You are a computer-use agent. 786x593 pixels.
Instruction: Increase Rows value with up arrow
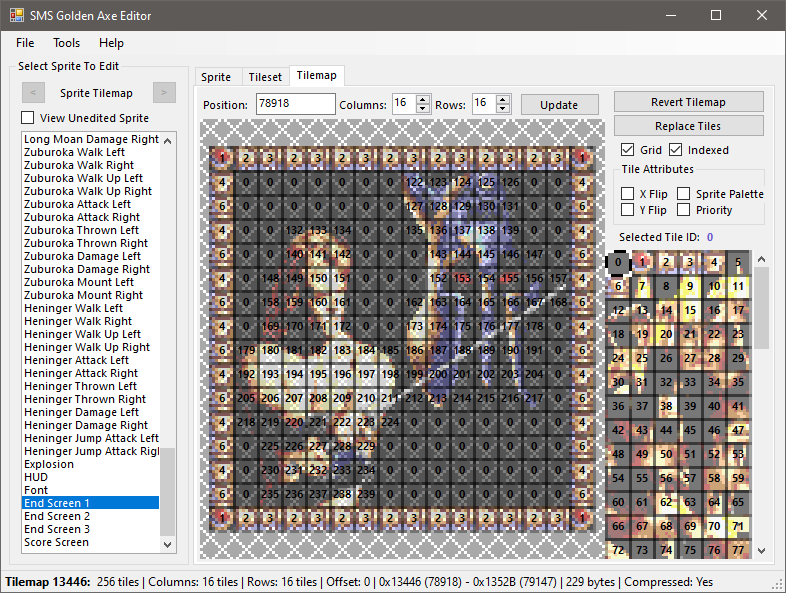(503, 99)
